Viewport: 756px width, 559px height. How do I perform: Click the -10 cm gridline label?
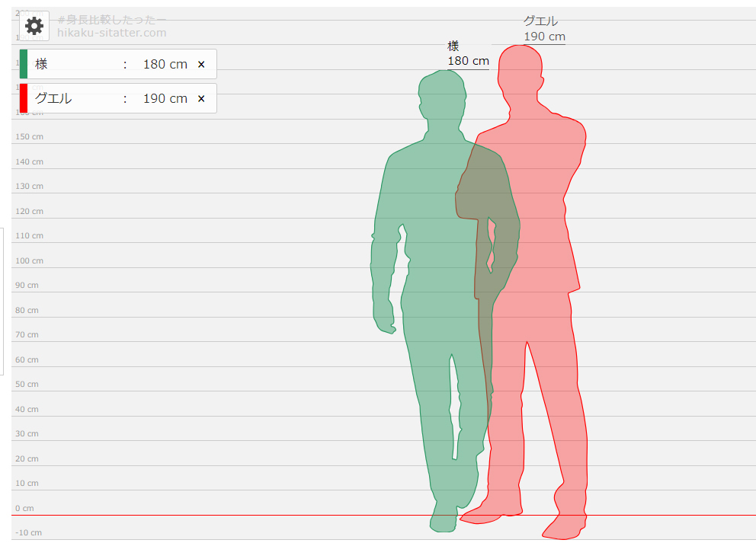(27, 532)
